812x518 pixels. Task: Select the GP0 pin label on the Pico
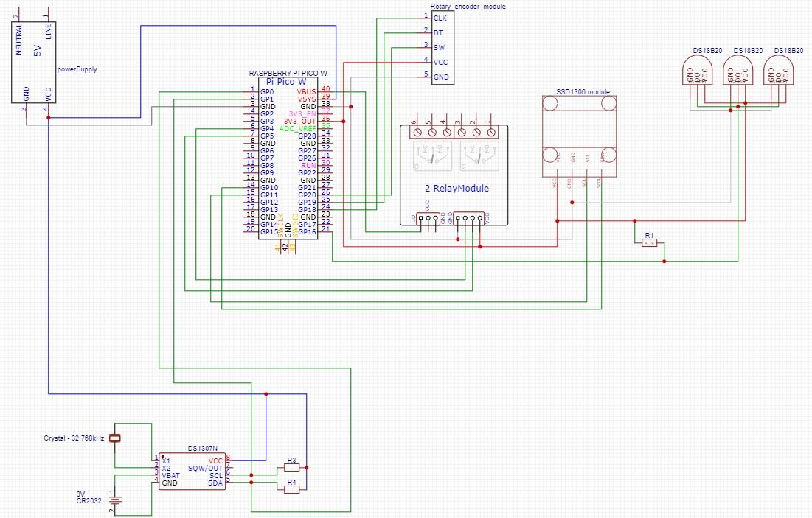point(267,91)
